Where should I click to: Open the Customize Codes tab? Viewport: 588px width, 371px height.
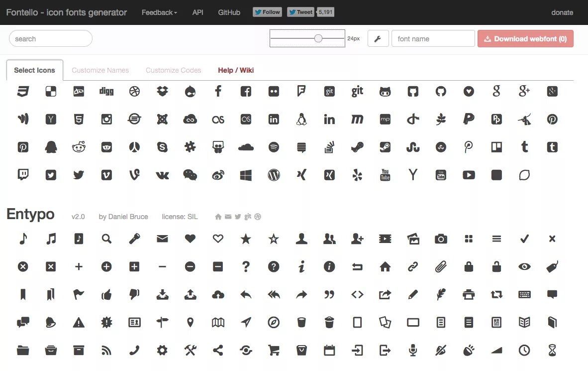173,70
